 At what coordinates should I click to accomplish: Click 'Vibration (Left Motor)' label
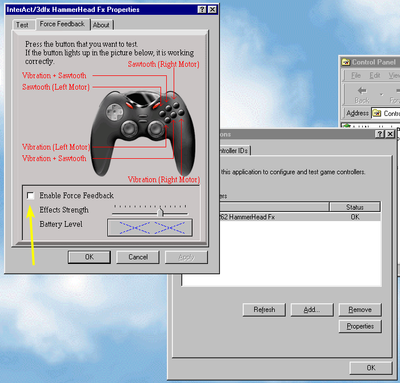[56, 147]
